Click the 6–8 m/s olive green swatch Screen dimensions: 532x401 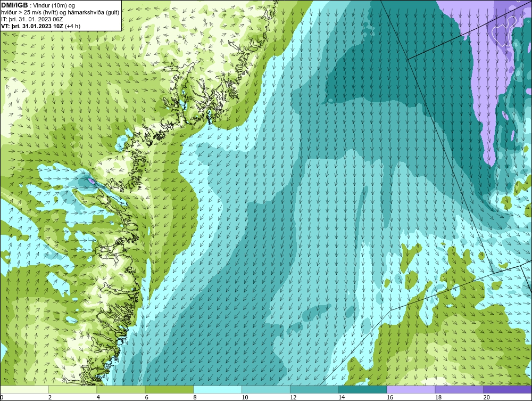tap(169, 389)
